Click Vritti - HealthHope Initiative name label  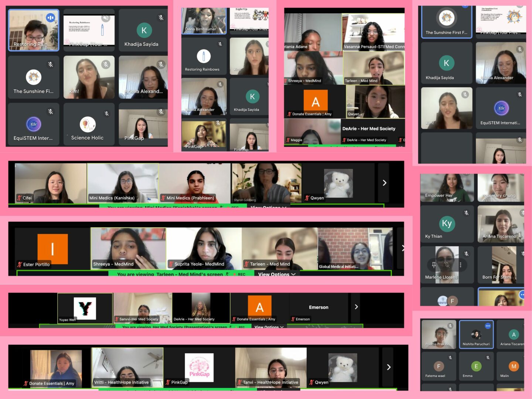tap(121, 382)
